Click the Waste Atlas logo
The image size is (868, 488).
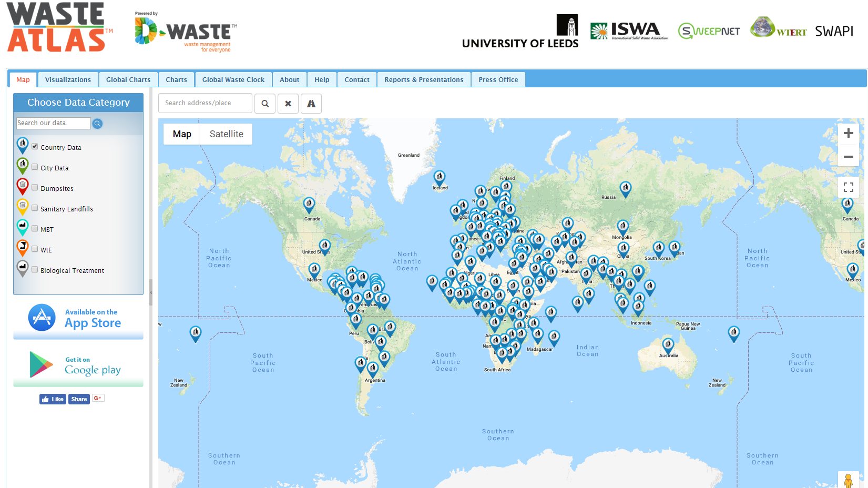pos(59,27)
